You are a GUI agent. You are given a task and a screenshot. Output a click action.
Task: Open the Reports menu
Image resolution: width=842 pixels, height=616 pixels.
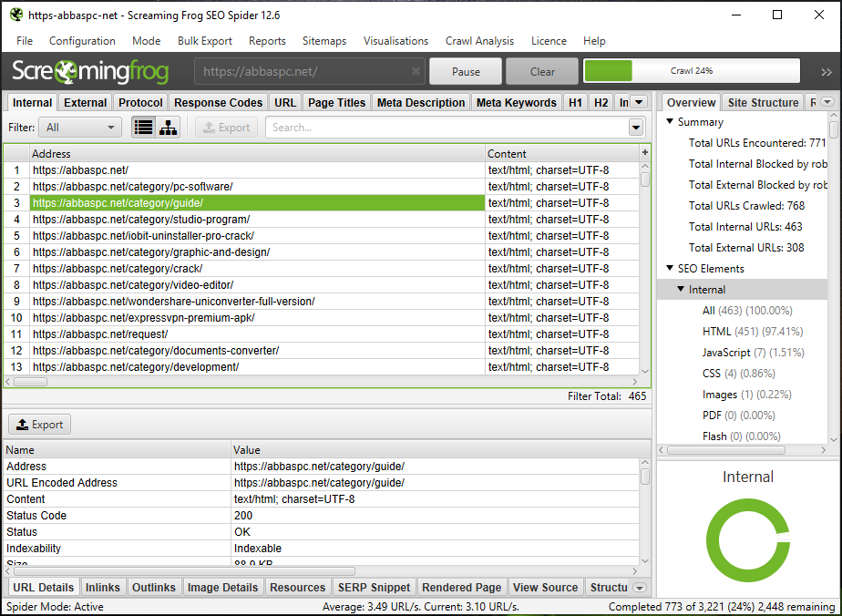(x=267, y=41)
